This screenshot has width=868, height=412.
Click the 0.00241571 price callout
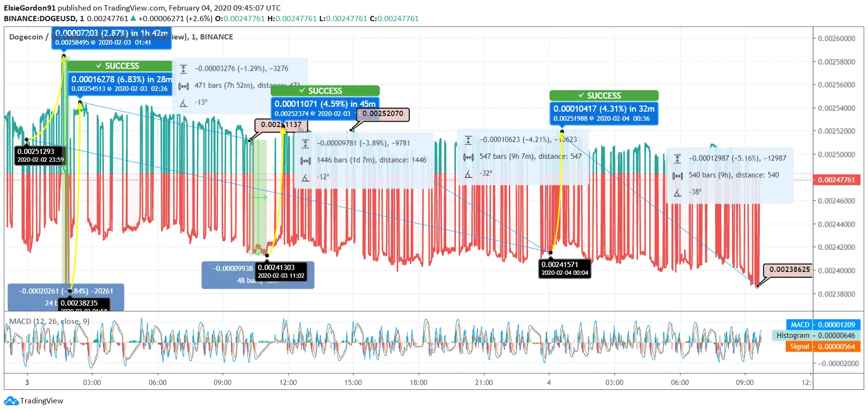(x=565, y=268)
